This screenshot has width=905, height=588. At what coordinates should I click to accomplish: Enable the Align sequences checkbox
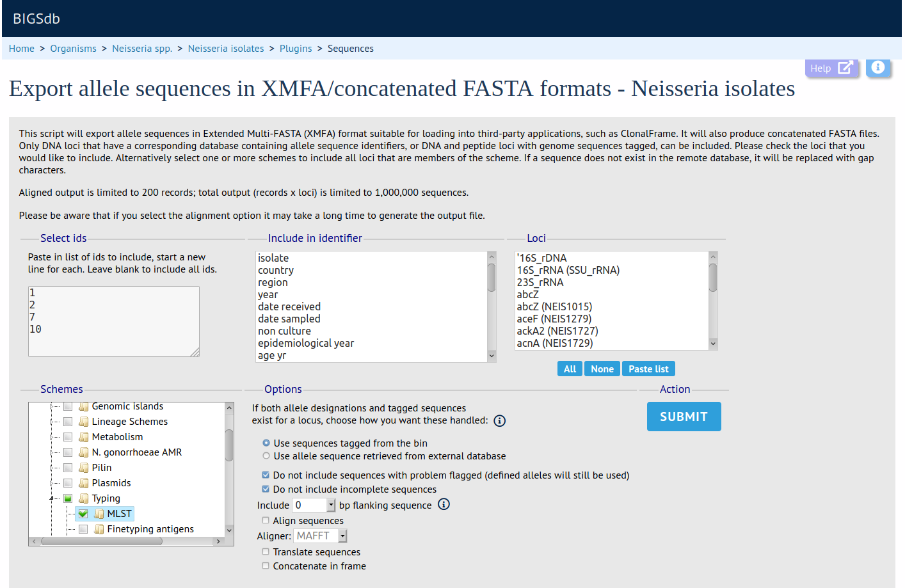coord(266,521)
